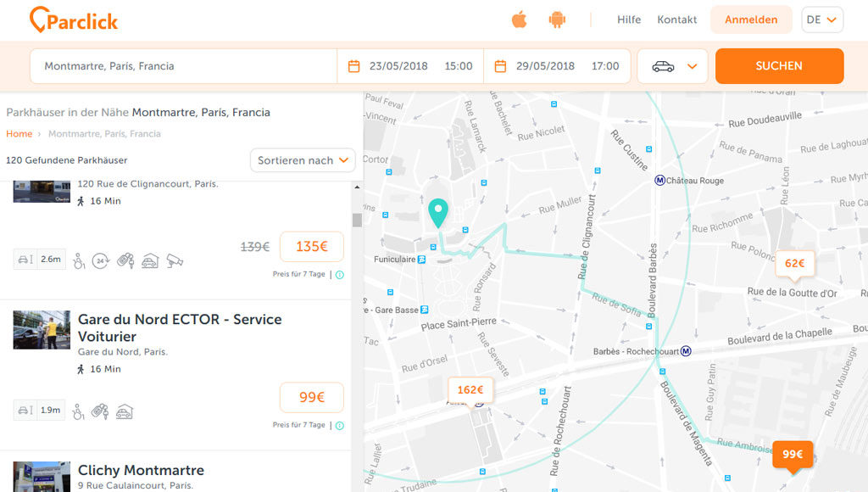Click the Montmartre breadcrumb item
Screen dimensions: 868x492
pos(104,133)
